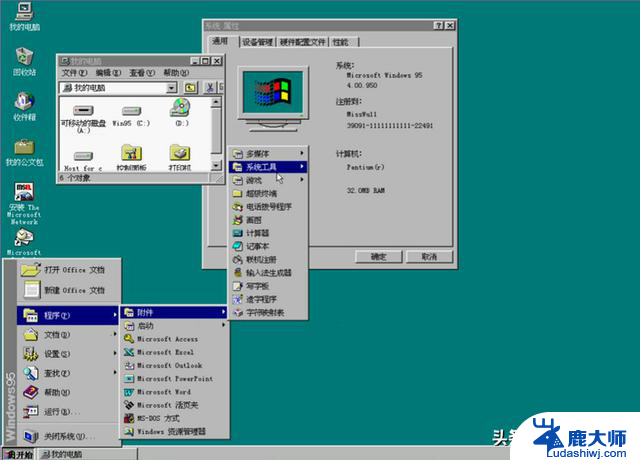Select the 通用 General tab
The image size is (640, 460).
223,41
